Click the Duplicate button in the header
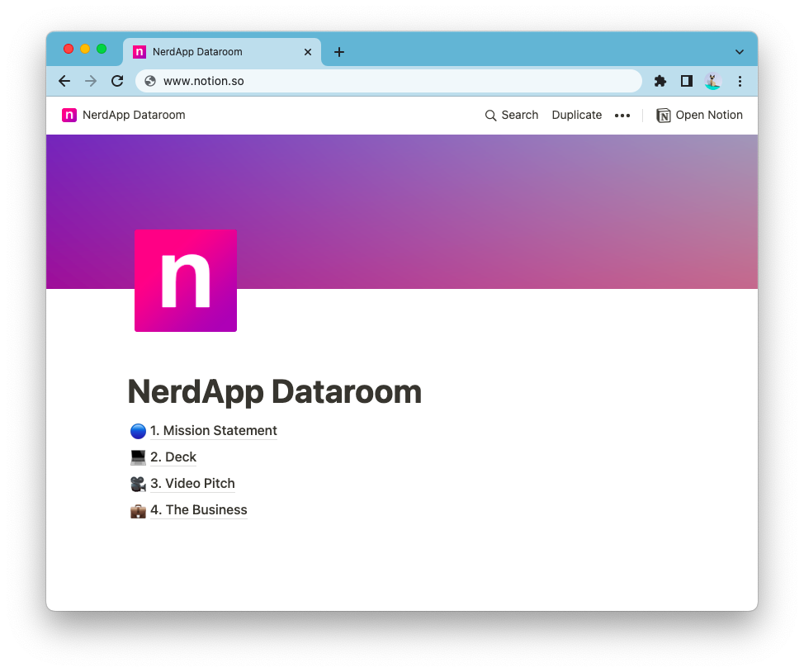The image size is (804, 672). point(576,115)
